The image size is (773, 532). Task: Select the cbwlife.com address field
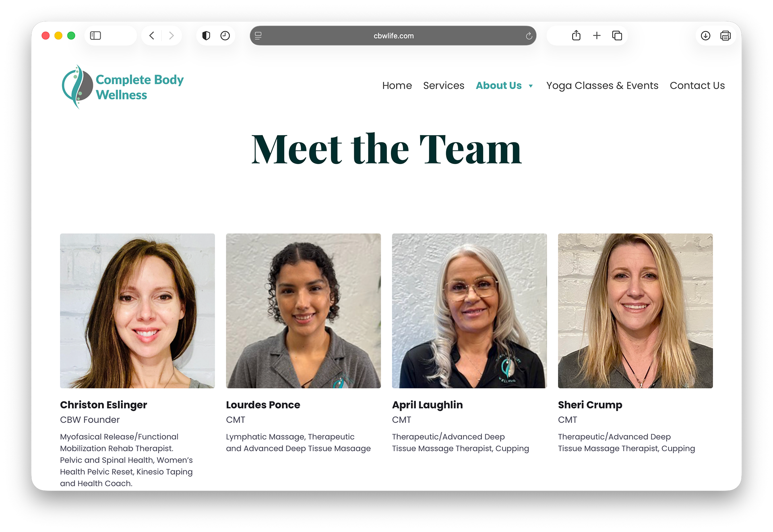tap(393, 36)
